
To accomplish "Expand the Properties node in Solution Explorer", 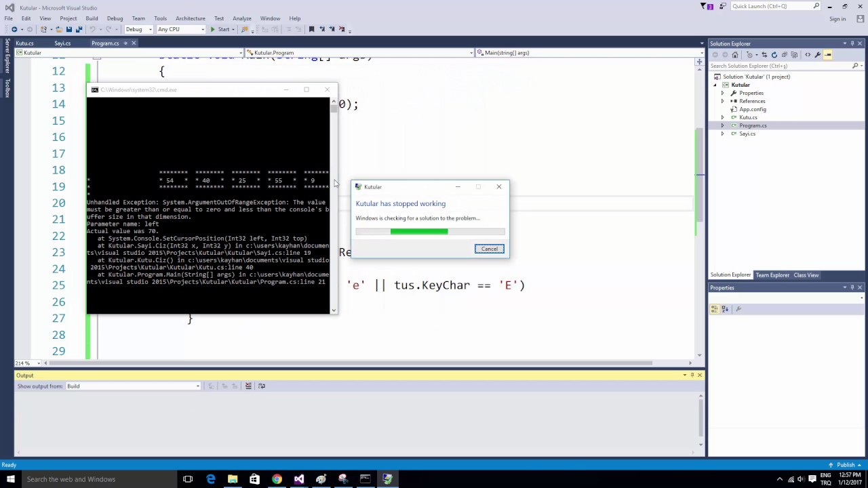I will pos(722,93).
